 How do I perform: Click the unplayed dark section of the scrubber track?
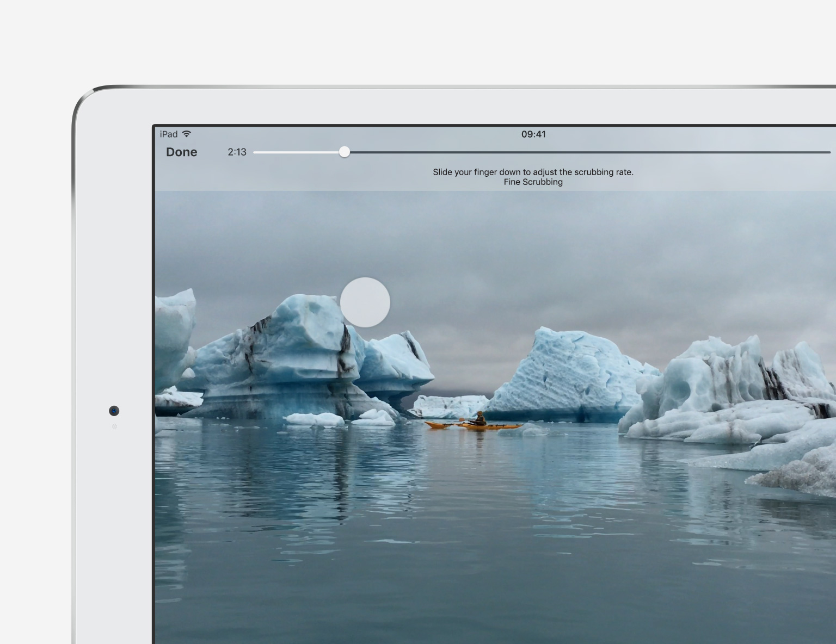pos(588,152)
